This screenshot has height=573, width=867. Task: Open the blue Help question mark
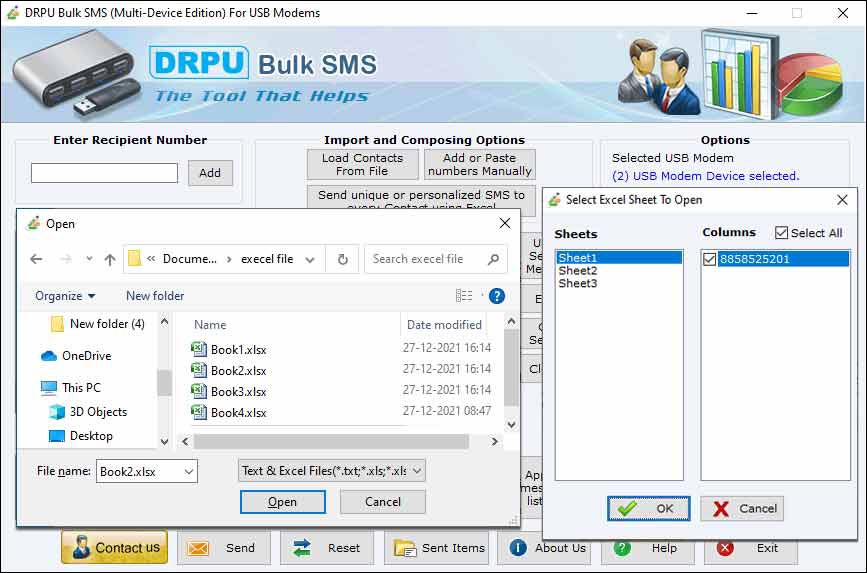click(497, 296)
